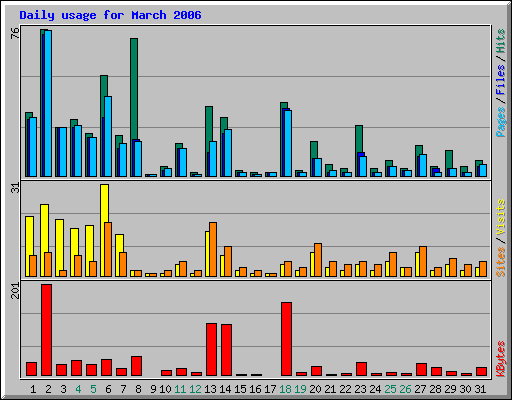
Task: Click day label "15" on the x-axis
Action: pos(240,389)
